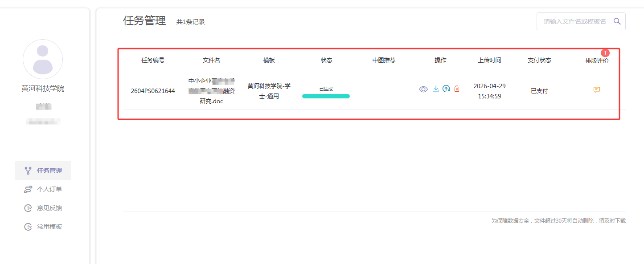
Task: Download the generated document file
Action: coord(436,89)
